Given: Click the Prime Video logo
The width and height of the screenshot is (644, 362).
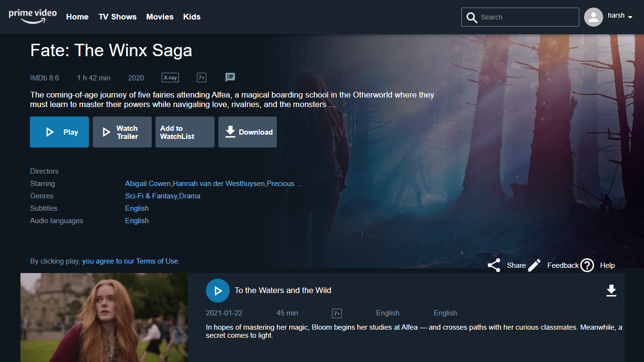Looking at the screenshot, I should pos(32,15).
